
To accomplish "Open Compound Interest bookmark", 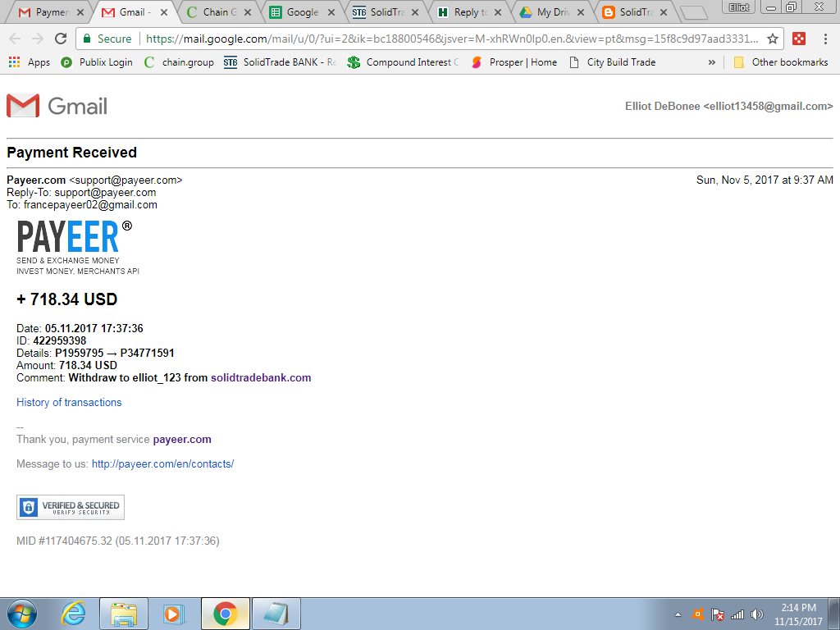I will (403, 62).
